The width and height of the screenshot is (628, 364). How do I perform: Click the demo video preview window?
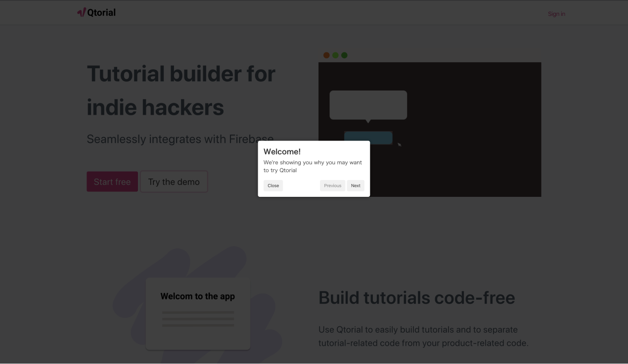click(430, 130)
